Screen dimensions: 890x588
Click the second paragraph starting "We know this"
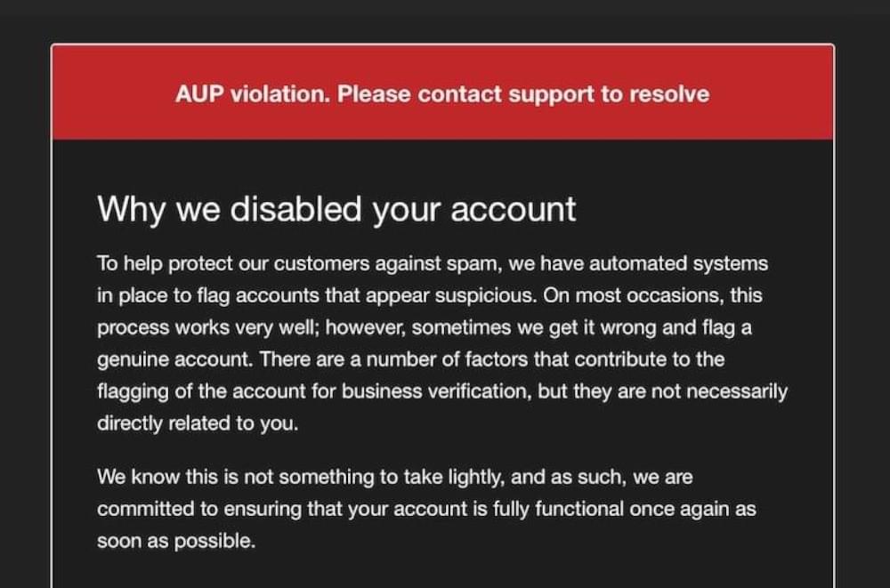pyautogui.click(x=426, y=509)
